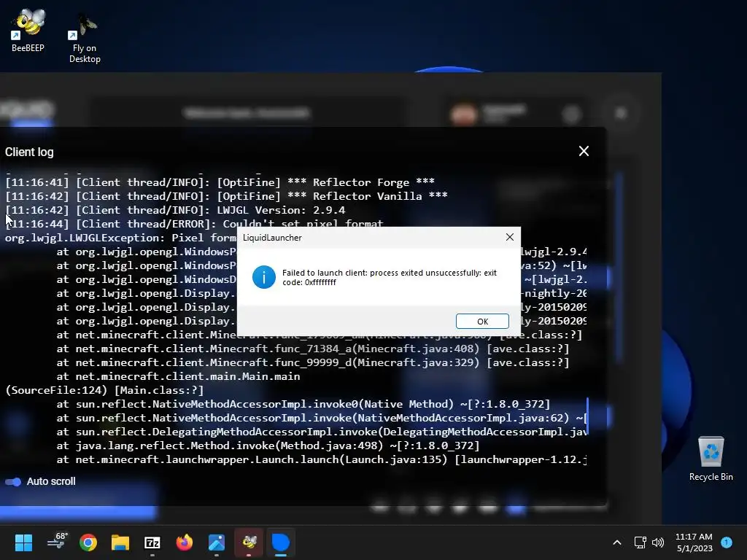The image size is (747, 560).
Task: Open 7-Zip from the taskbar
Action: pos(152,542)
